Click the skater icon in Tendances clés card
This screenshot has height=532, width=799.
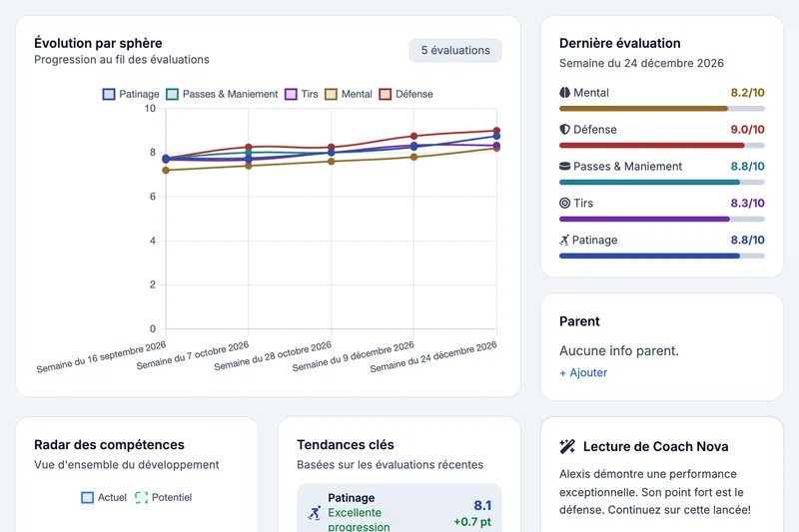[315, 513]
